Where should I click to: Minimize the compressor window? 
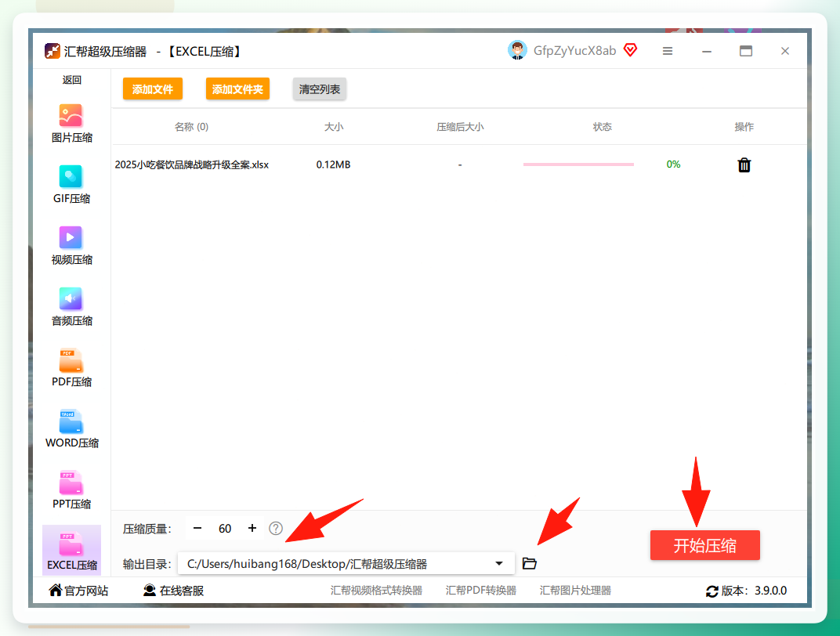(707, 52)
